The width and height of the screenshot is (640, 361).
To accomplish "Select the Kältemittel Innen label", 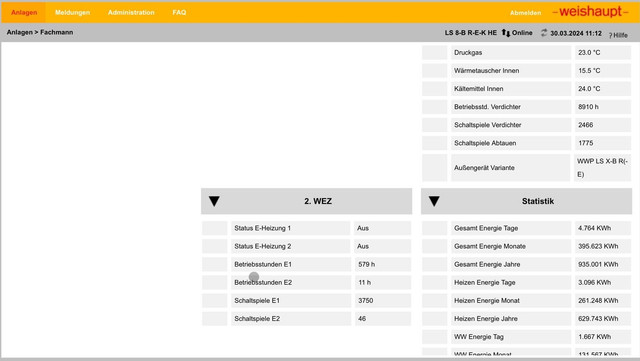I will click(x=478, y=89).
